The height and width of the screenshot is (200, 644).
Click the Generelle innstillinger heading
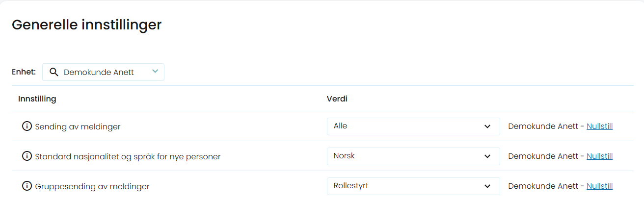(86, 25)
